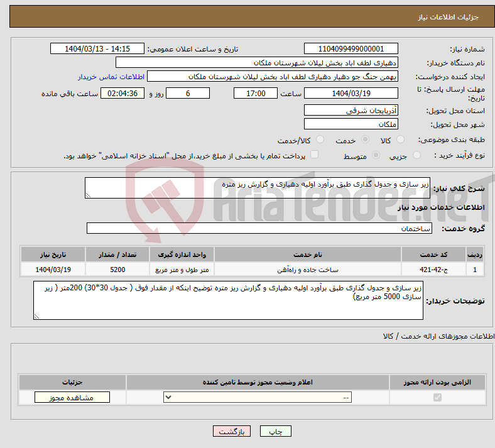Click the واحد اندازه گیری column header
Viewport: 495px width, 448px height.
coord(182,254)
